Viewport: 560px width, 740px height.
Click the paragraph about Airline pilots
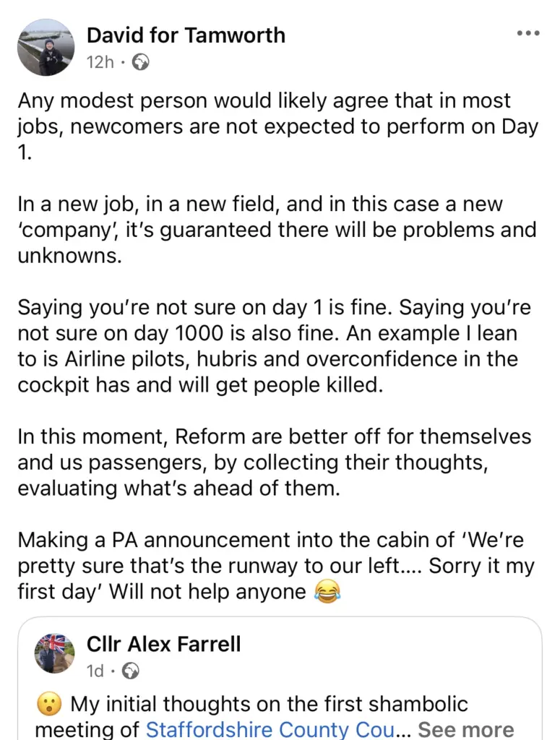274,346
